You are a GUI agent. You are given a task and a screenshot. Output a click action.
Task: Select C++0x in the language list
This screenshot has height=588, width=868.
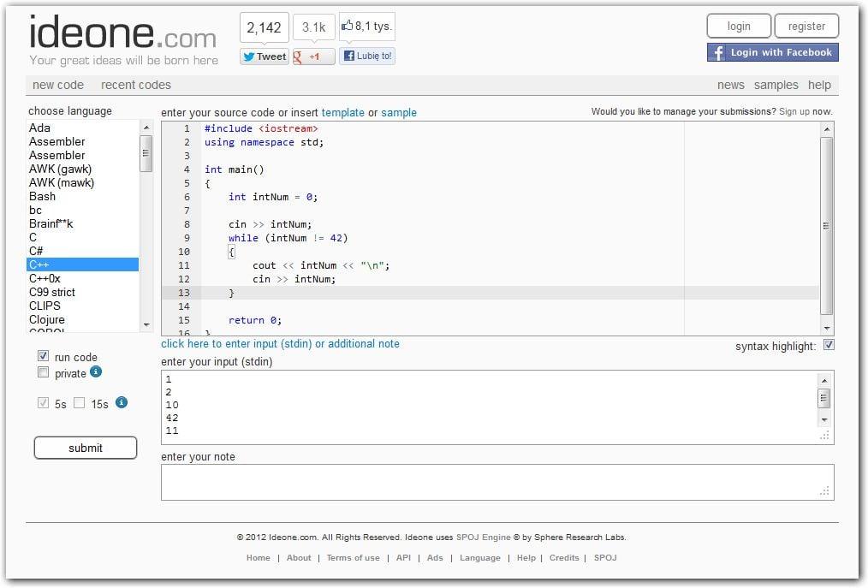tap(45, 278)
